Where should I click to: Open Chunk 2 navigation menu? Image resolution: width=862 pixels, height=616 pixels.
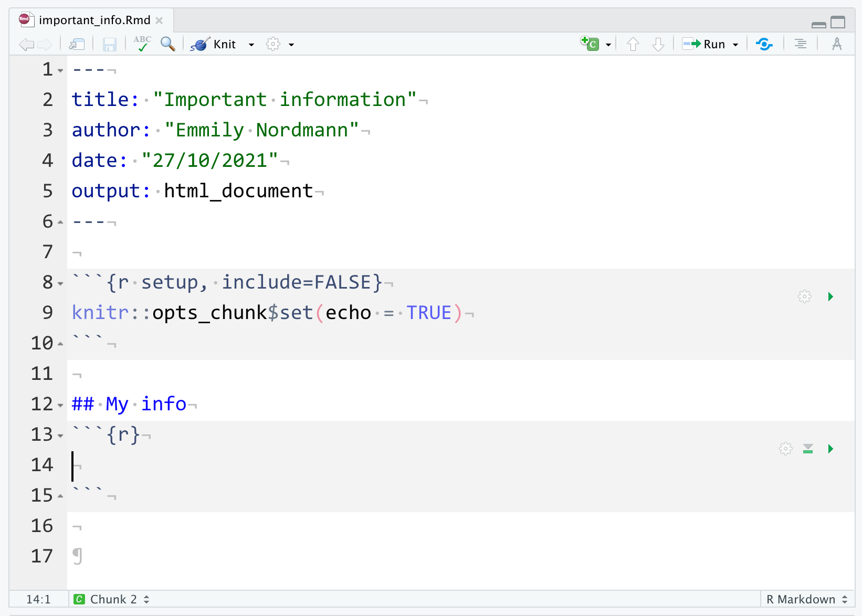point(112,599)
